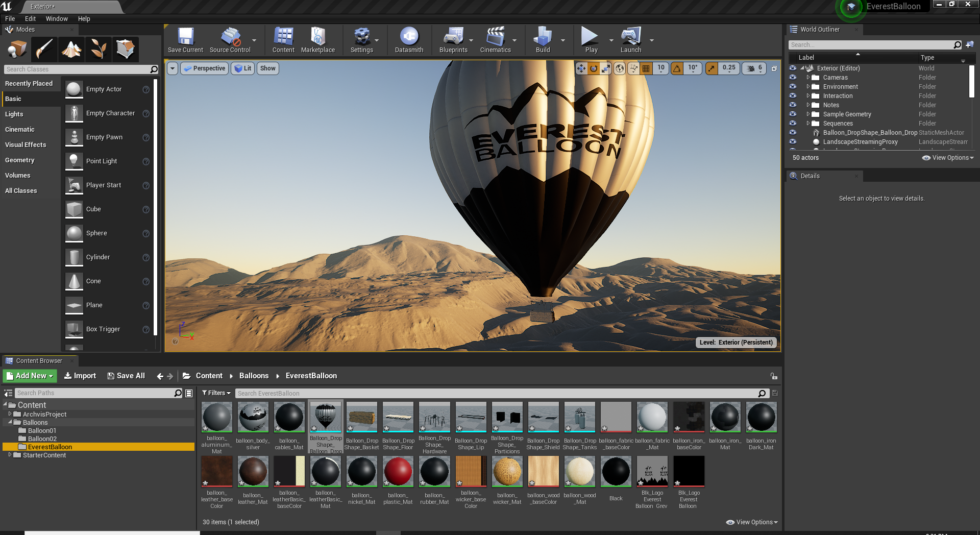
Task: Open the Perspective view mode dropdown
Action: (204, 68)
